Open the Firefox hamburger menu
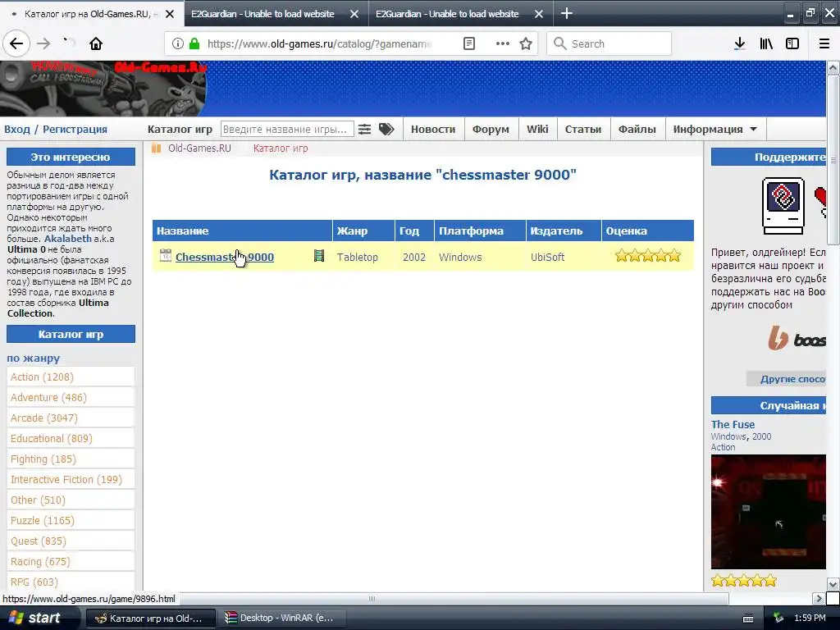Viewport: 840px width, 630px height. coord(824,44)
